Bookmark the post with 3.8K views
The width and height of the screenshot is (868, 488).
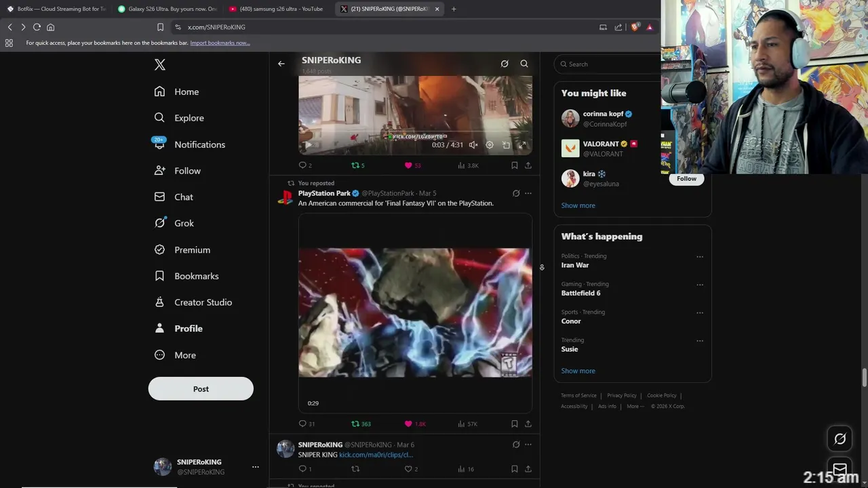coord(515,165)
